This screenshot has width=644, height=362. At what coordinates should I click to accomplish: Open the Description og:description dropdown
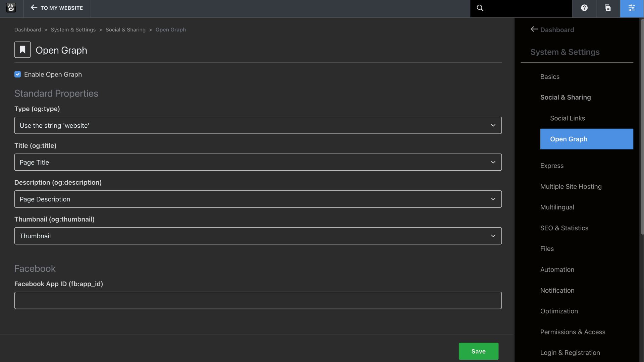[258, 199]
